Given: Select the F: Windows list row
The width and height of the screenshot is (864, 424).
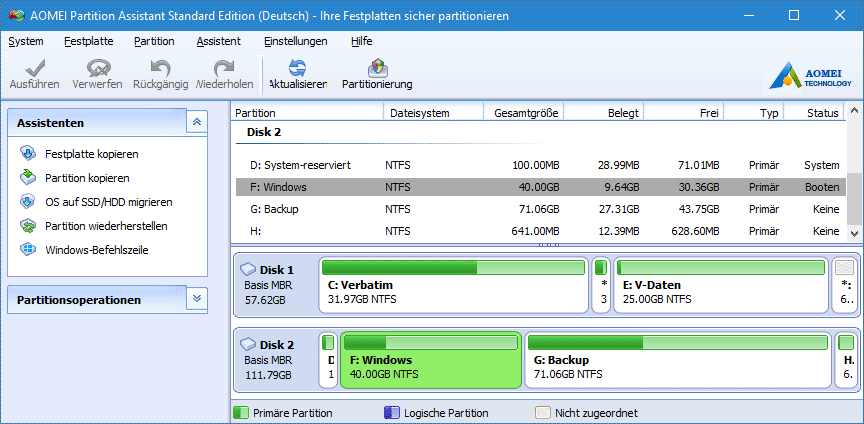Looking at the screenshot, I should pos(541,187).
